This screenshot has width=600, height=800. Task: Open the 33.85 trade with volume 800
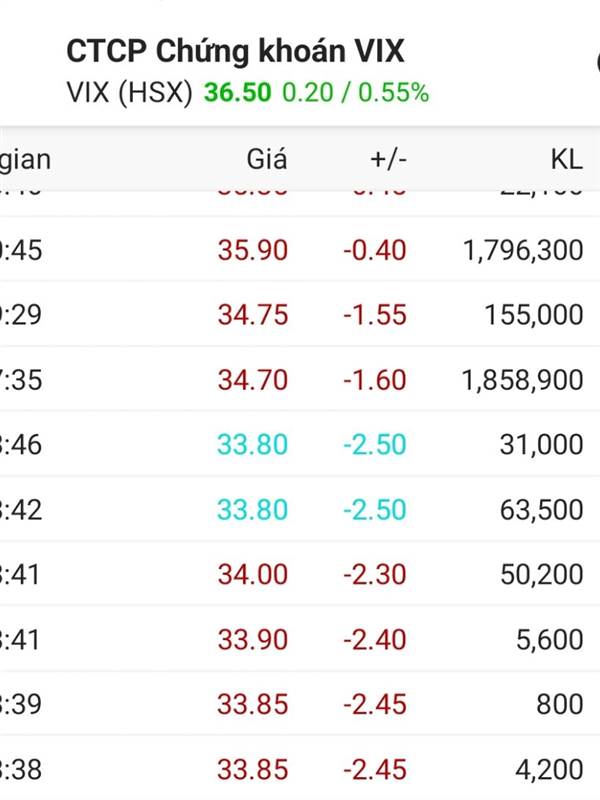pyautogui.click(x=300, y=704)
